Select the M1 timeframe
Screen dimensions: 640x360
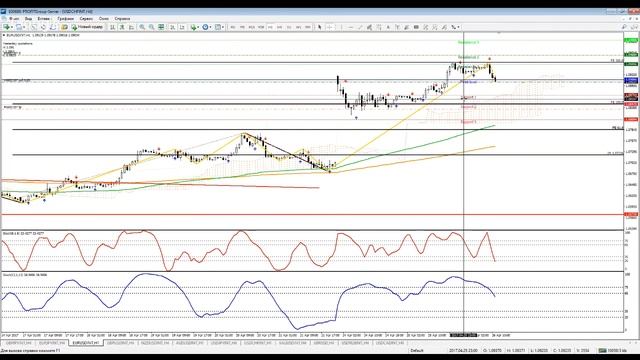(x=233, y=27)
